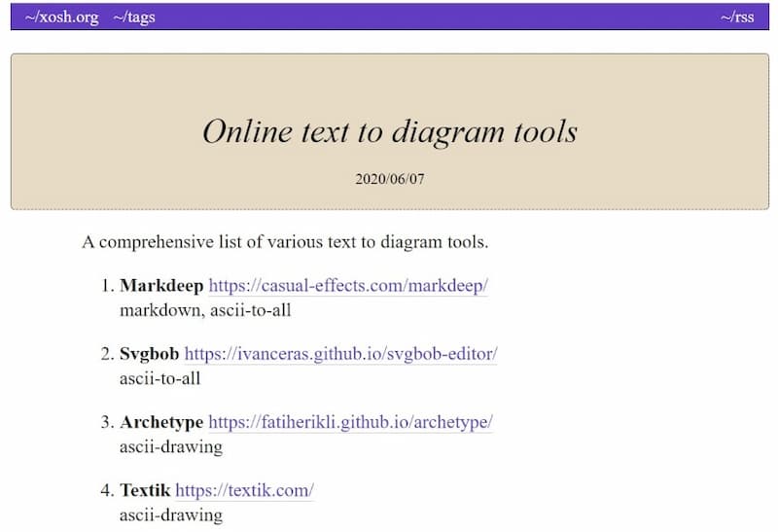This screenshot has height=532, width=778.
Task: Click the bold Markdeep name
Action: tap(161, 286)
